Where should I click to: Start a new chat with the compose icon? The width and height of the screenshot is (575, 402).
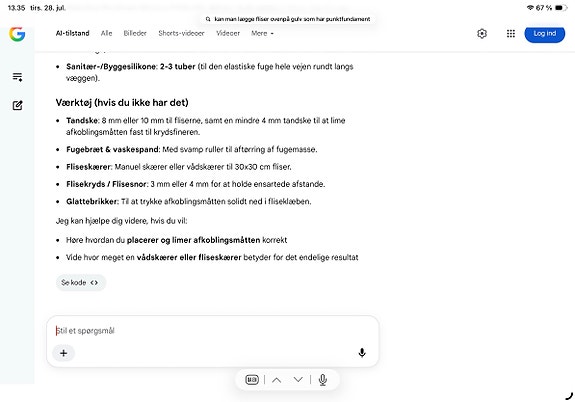tap(17, 106)
